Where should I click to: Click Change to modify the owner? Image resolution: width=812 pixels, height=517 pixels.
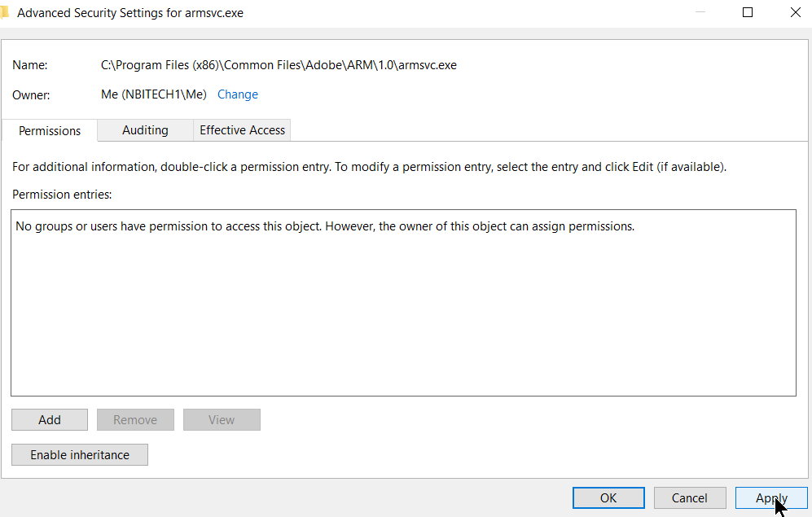[x=237, y=94]
